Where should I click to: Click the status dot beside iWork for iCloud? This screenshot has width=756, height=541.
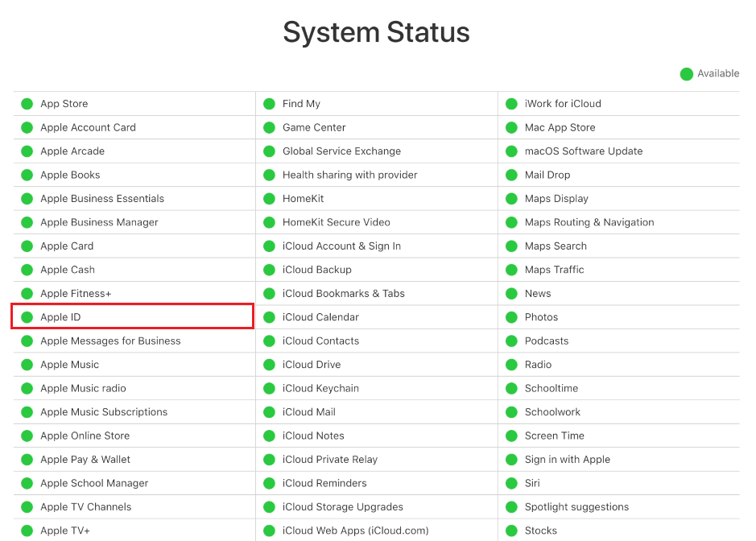(x=511, y=104)
